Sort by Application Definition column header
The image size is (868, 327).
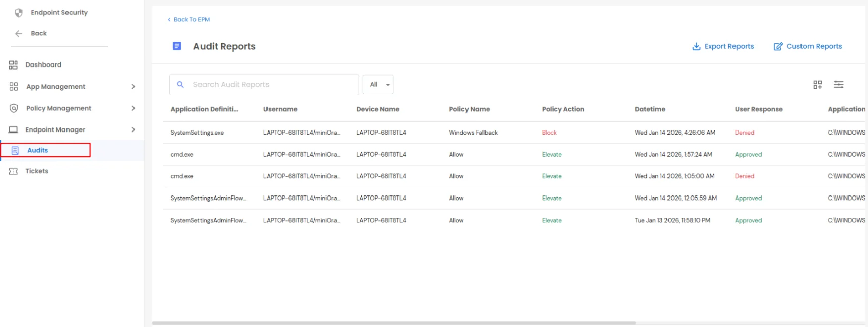point(204,109)
